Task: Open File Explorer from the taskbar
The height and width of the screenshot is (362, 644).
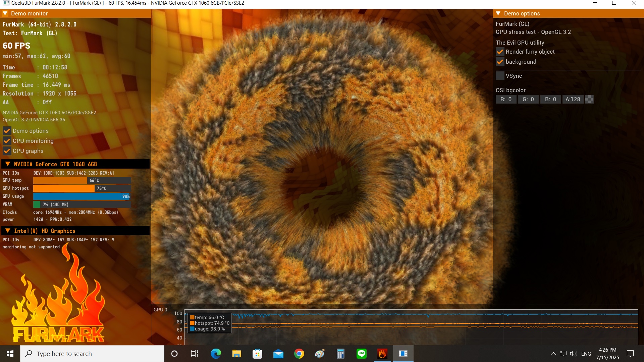Action: [x=236, y=354]
